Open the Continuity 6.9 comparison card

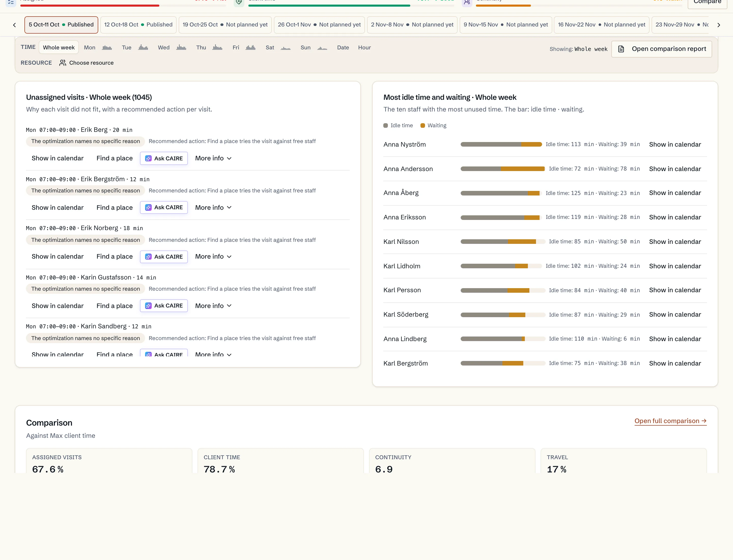[x=452, y=461]
